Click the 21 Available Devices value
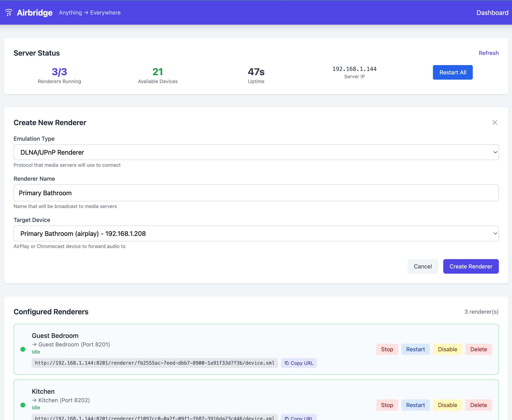The height and width of the screenshot is (420, 512). [158, 72]
